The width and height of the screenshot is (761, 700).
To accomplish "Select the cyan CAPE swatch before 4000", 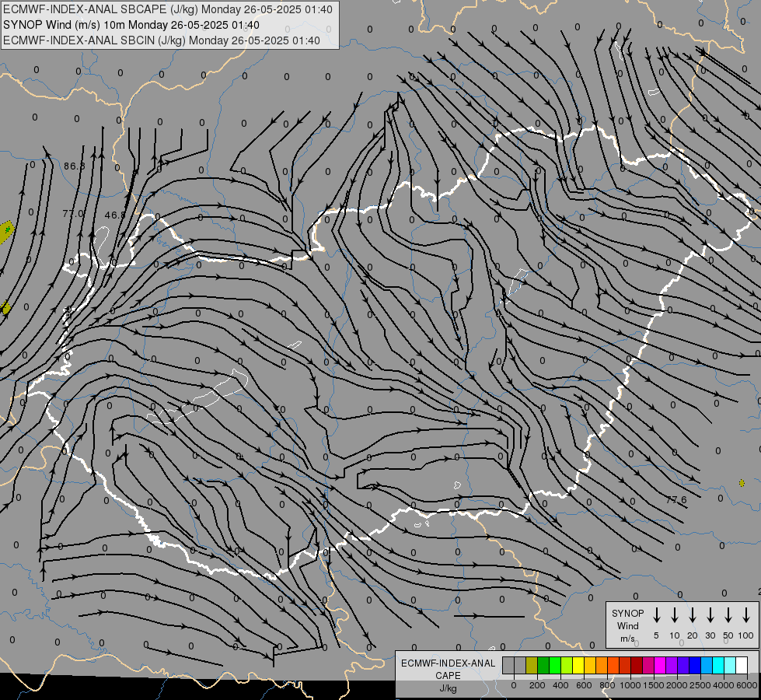I will 719,666.
